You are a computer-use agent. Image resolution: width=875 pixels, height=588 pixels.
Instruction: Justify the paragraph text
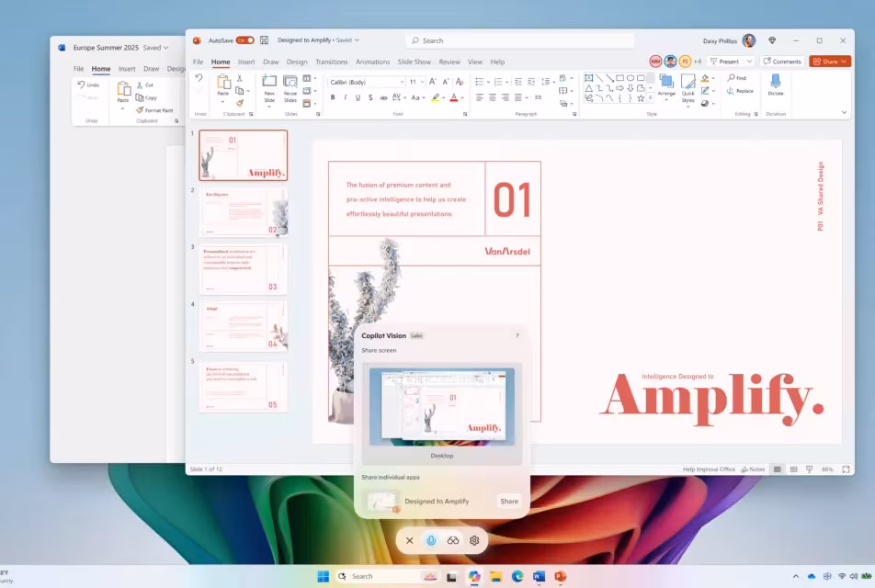click(517, 97)
